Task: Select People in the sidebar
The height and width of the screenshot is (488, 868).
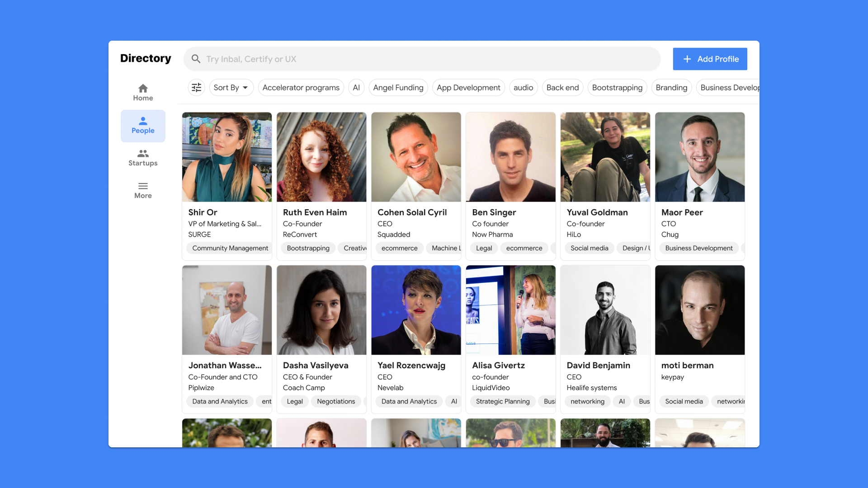Action: (143, 126)
